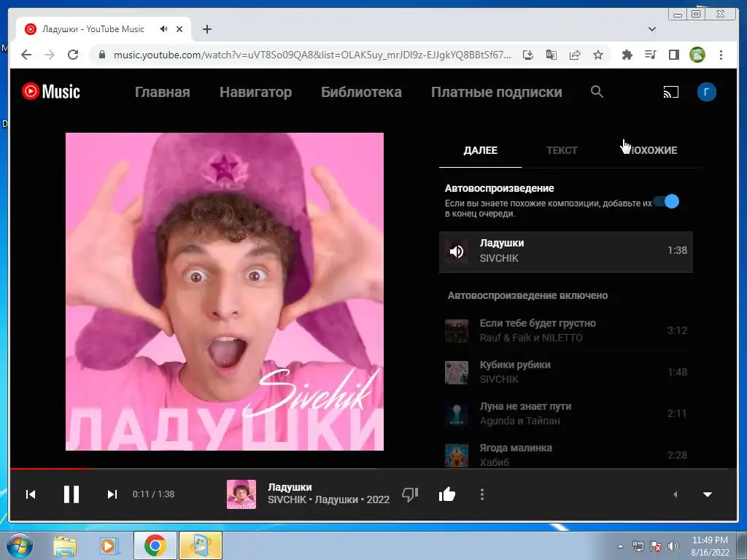Turn off the Автовоспроизведение switch
Screen dimensions: 747x560
coord(667,201)
